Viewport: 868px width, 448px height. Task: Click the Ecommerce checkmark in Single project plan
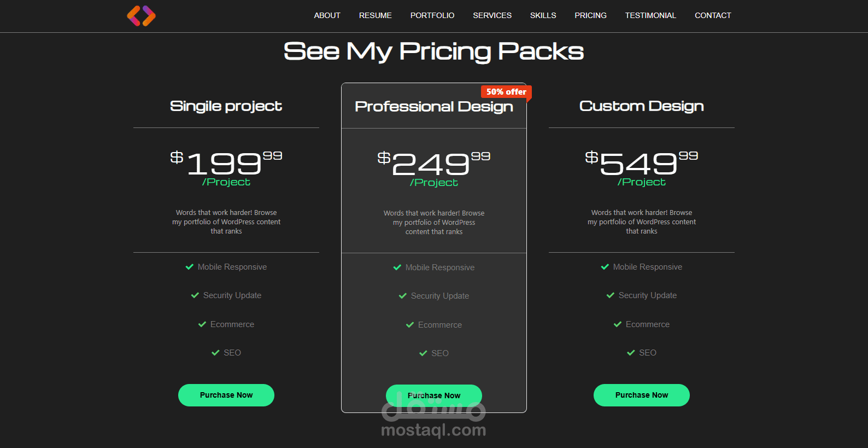202,324
